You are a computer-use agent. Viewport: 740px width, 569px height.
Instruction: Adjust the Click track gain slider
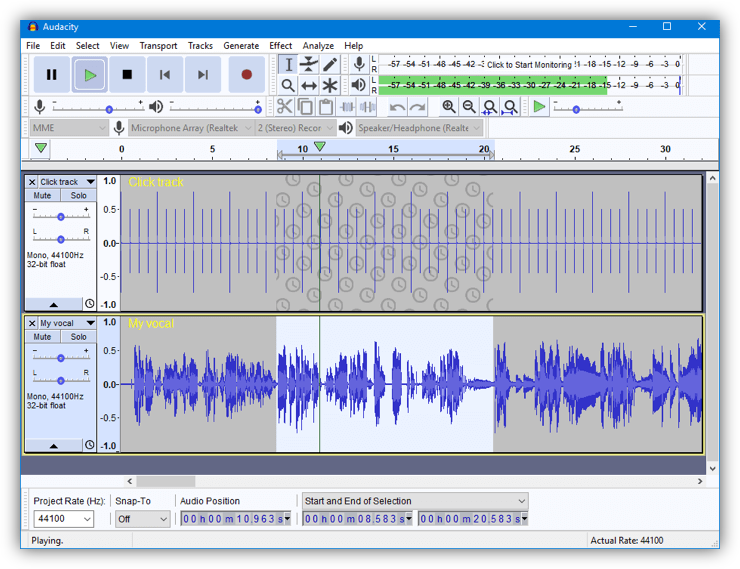(60, 215)
